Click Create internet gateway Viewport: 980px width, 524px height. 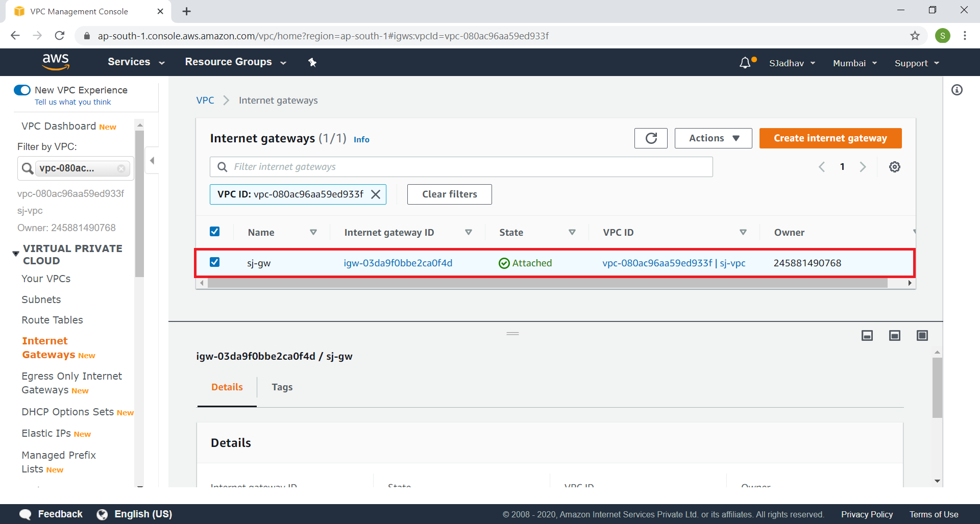point(830,138)
